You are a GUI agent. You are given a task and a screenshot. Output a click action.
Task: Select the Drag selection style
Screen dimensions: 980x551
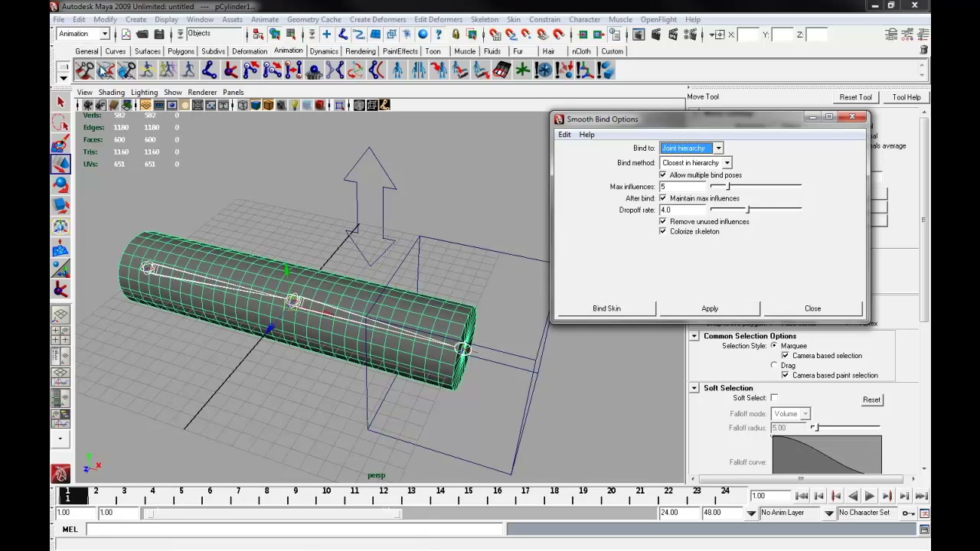click(774, 365)
